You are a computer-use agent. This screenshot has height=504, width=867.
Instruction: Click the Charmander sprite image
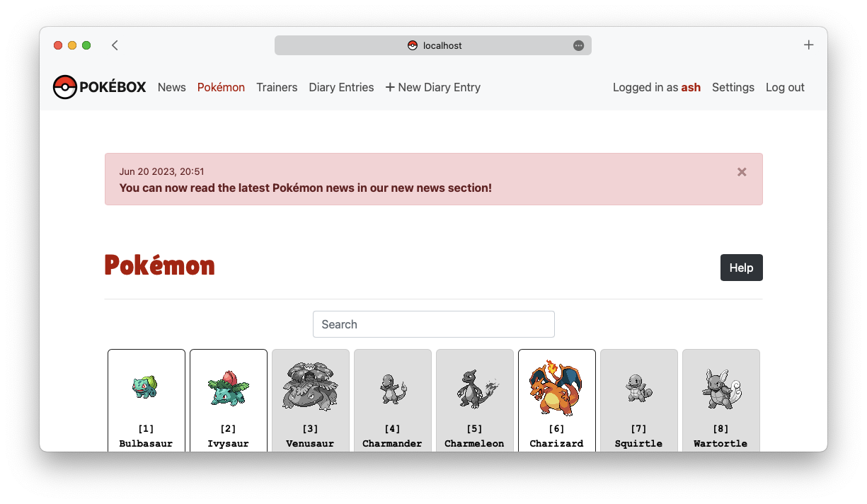coord(393,389)
